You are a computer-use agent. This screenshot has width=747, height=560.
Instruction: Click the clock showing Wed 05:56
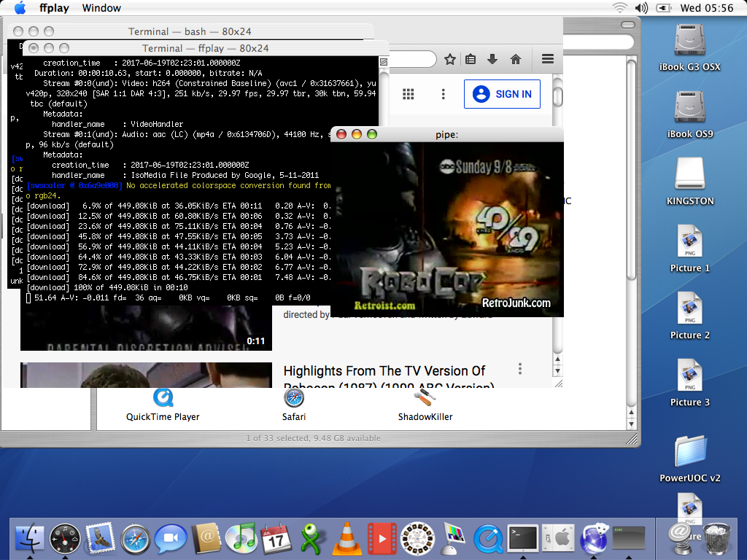click(x=706, y=8)
